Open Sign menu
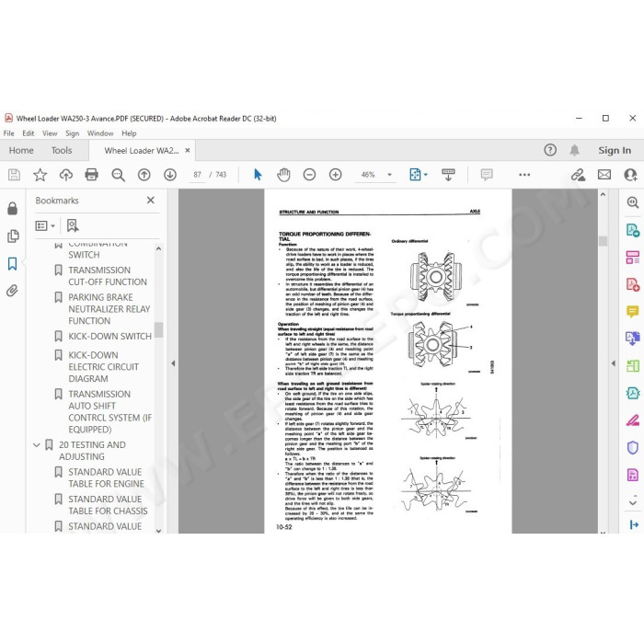The height and width of the screenshot is (644, 644). pyautogui.click(x=73, y=133)
